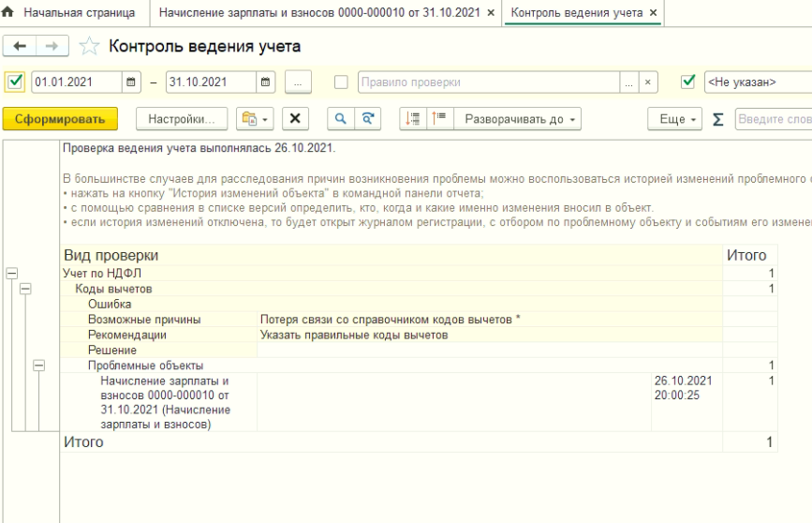This screenshot has width=812, height=523.
Task: Click the X button next to report variants
Action: [x=295, y=119]
